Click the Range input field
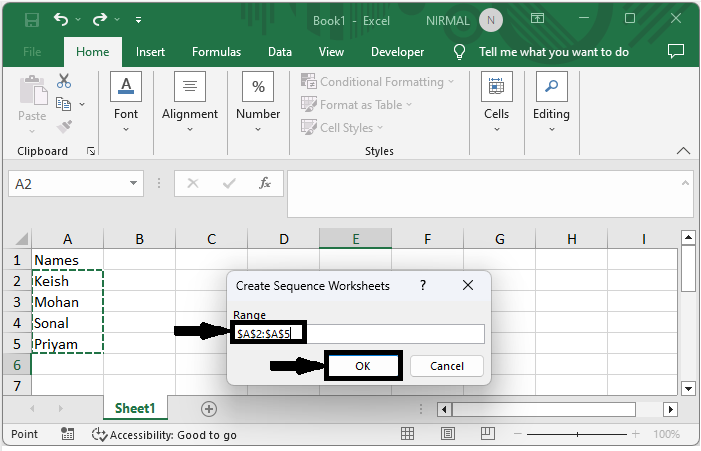701x451 pixels. tap(358, 334)
